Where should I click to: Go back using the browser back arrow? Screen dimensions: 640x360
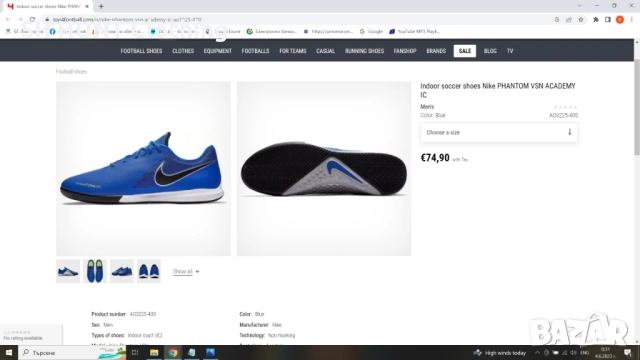(x=8, y=19)
